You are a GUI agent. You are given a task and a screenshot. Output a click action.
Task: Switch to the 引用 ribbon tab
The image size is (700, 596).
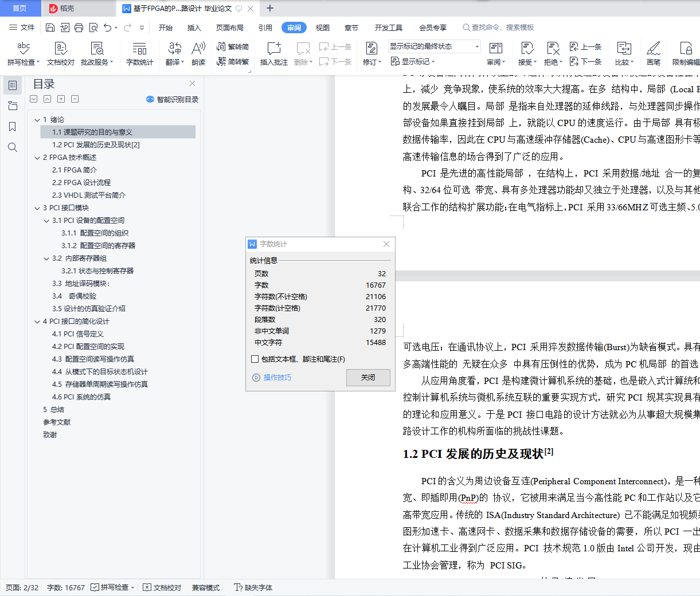pos(265,28)
